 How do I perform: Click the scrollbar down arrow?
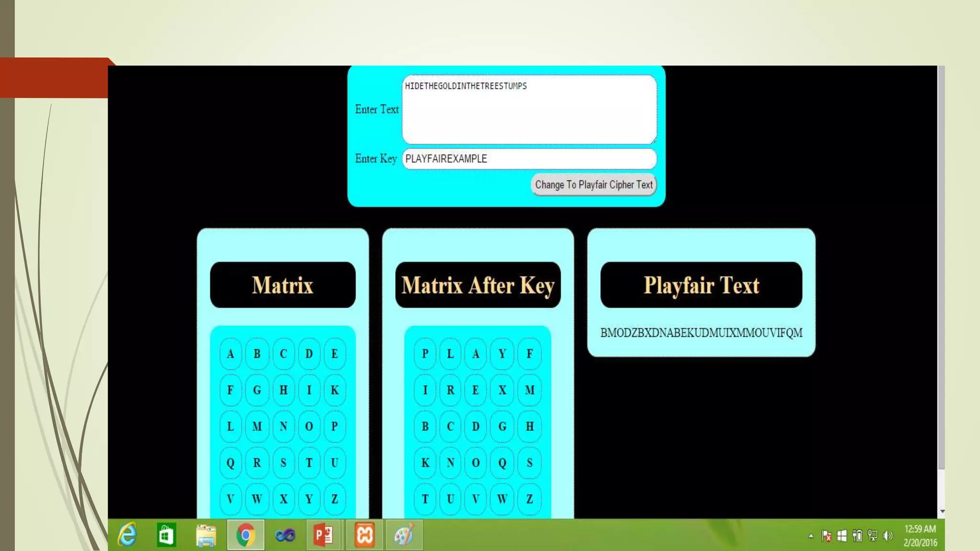pyautogui.click(x=942, y=511)
